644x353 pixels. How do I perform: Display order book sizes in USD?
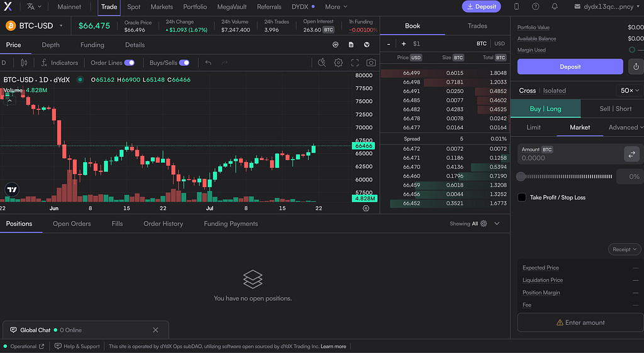499,43
